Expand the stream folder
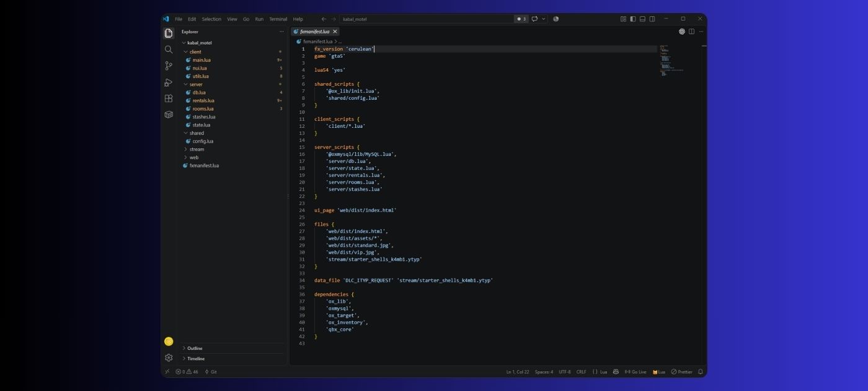This screenshot has height=391, width=868. click(233, 149)
